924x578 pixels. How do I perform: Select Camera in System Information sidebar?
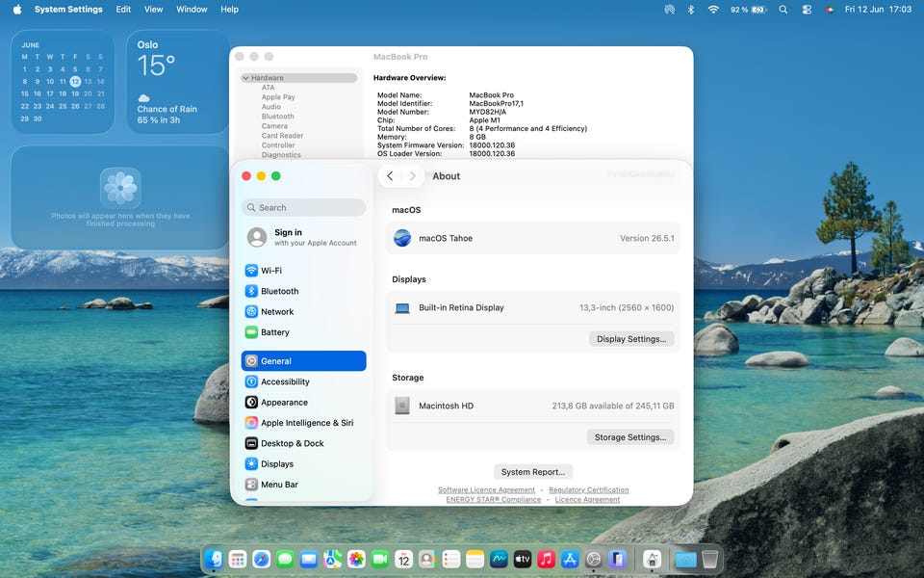(274, 126)
